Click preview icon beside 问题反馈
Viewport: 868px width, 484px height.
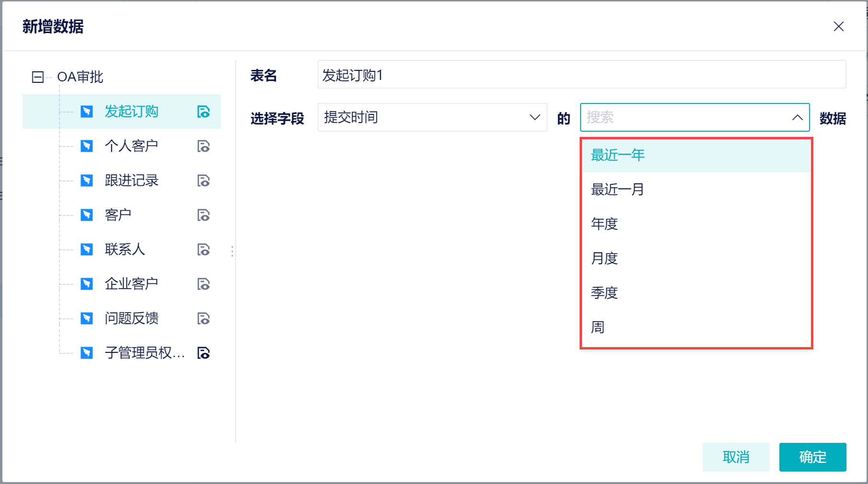[204, 318]
